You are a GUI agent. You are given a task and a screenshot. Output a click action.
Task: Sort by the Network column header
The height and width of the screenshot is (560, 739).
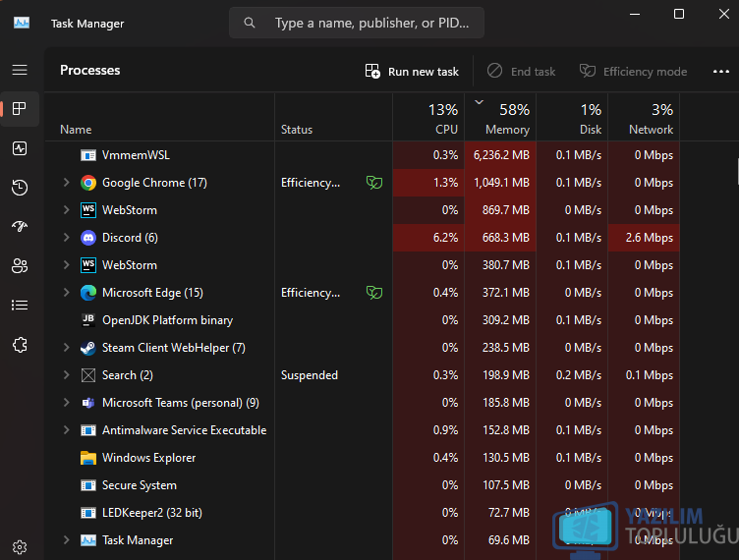(x=644, y=118)
